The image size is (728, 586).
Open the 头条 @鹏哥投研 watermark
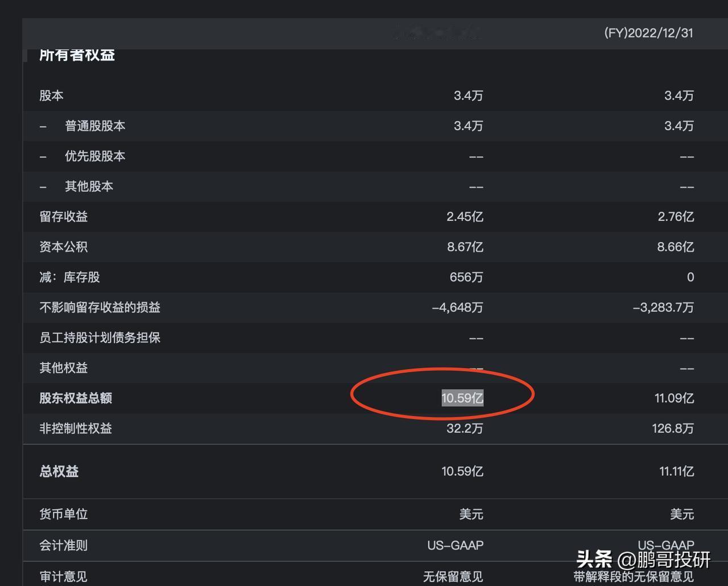643,559
